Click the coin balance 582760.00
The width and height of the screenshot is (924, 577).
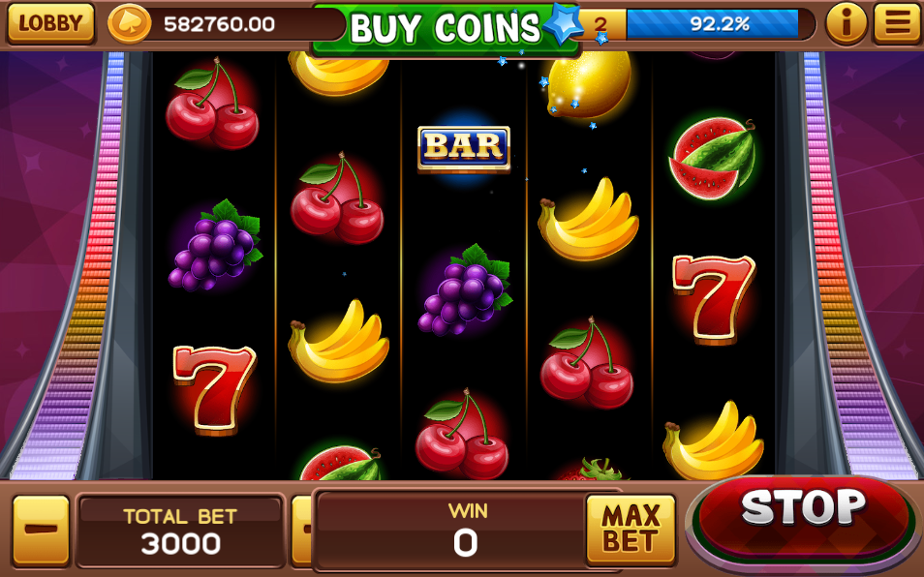coord(219,24)
